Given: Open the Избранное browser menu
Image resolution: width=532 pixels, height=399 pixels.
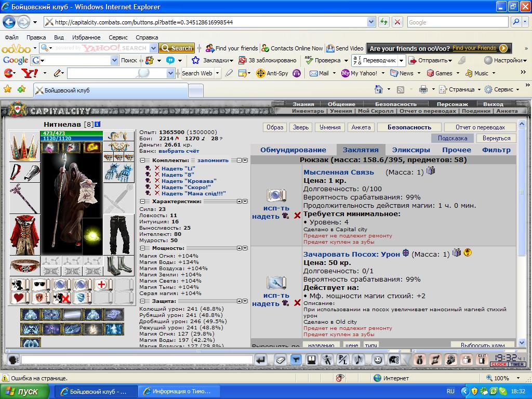Looking at the screenshot, I should [x=86, y=37].
